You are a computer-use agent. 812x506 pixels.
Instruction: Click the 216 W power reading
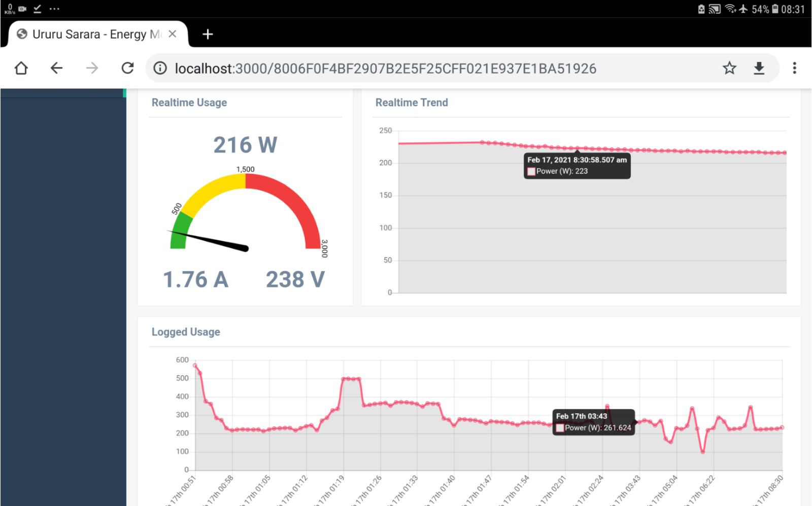coord(245,145)
